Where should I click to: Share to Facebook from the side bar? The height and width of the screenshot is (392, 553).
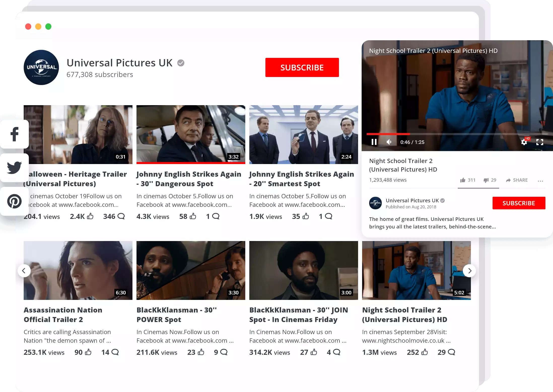[14, 134]
